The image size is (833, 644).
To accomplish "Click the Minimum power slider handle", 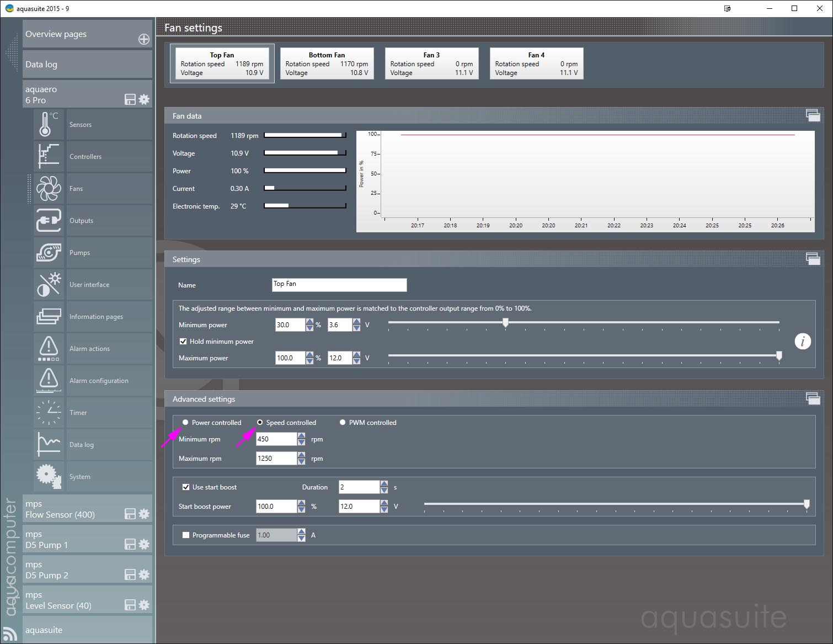I will point(505,323).
